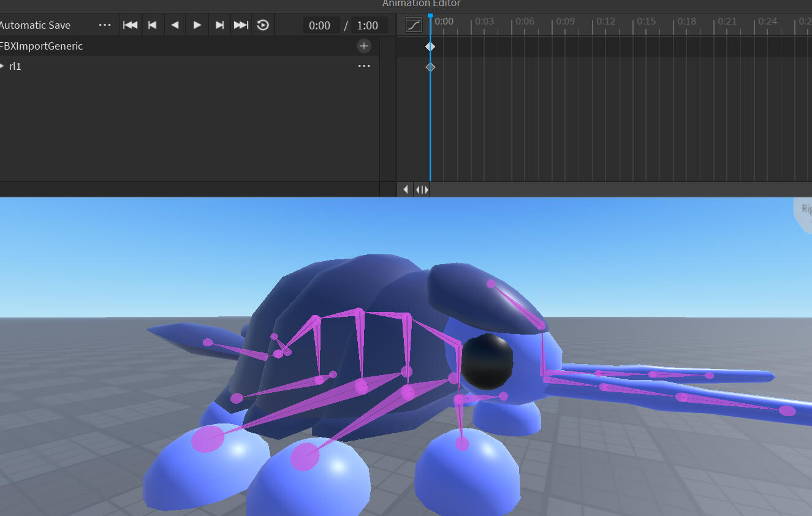Open the rl1 track options menu
Screen dimensions: 812x516
[x=364, y=66]
